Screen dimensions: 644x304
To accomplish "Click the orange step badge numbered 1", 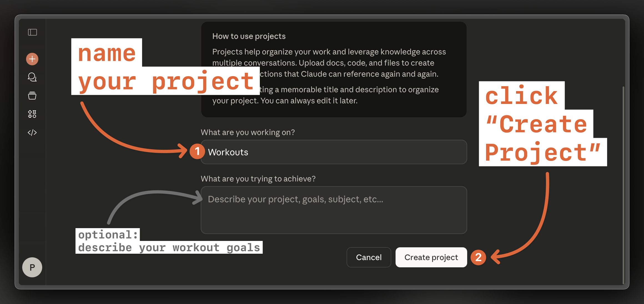I will click(x=197, y=152).
